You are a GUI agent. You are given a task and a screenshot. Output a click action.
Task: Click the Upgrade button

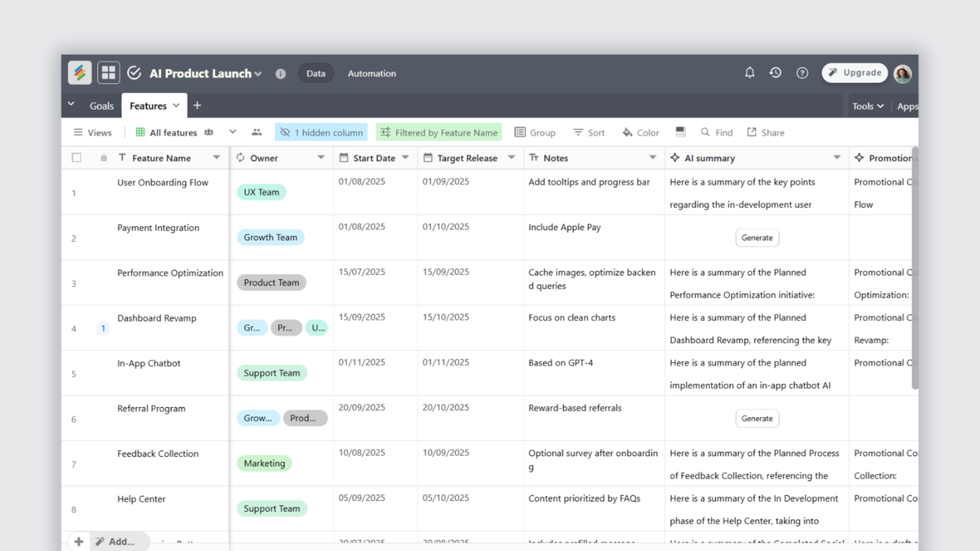[x=854, y=73]
